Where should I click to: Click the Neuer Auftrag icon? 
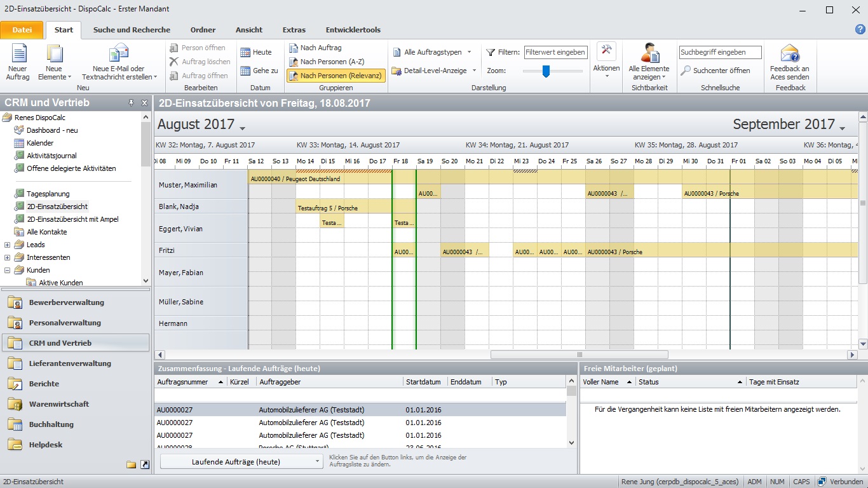18,55
